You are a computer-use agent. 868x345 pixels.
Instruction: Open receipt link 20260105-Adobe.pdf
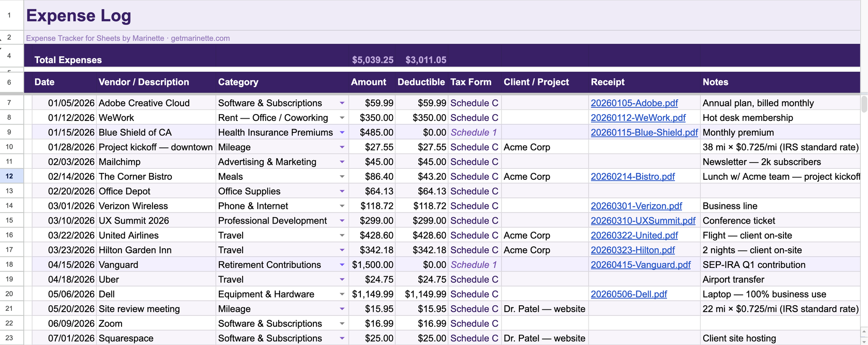click(x=634, y=103)
